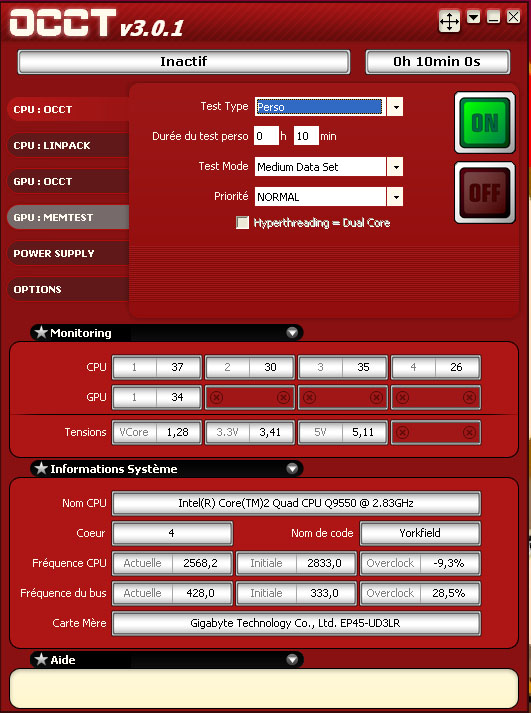Image resolution: width=531 pixels, height=713 pixels.
Task: Click the Nom CPU field Intel Core2 Quad
Action: click(x=296, y=503)
